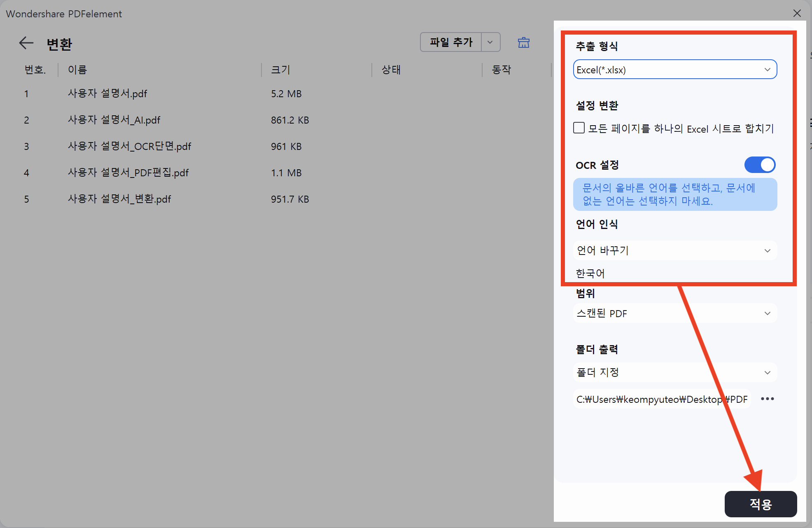Close the PDFelement window
812x528 pixels.
coord(797,13)
